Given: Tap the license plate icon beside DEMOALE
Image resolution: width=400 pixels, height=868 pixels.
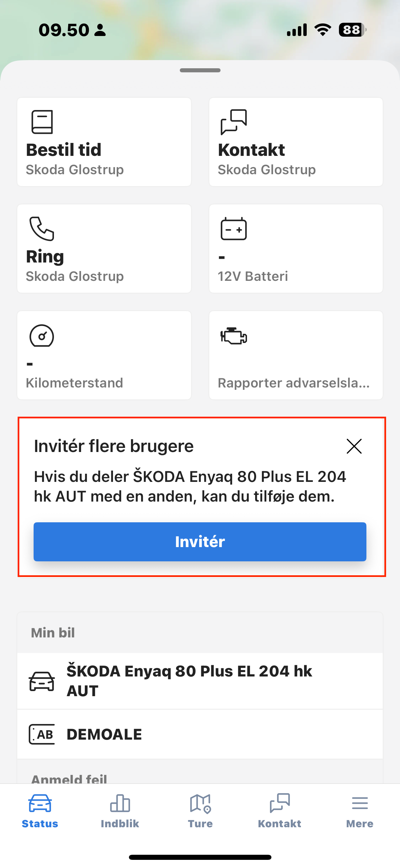Looking at the screenshot, I should (42, 734).
